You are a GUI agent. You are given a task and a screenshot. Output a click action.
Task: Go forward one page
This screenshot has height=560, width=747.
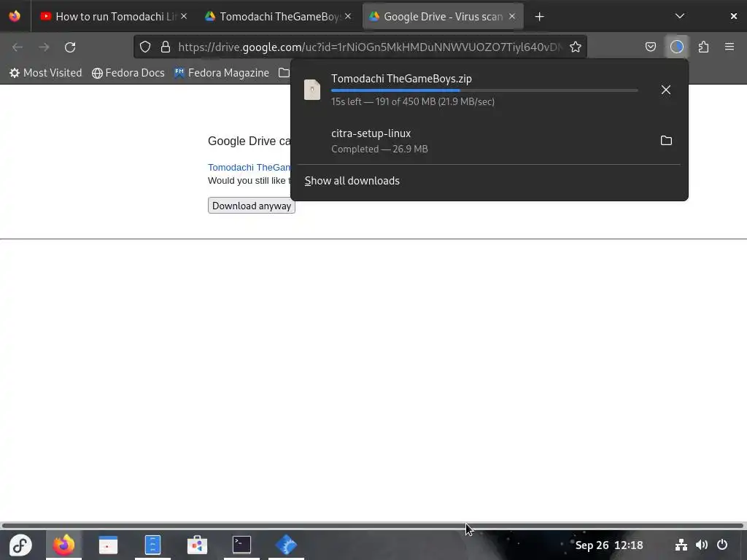click(x=44, y=47)
